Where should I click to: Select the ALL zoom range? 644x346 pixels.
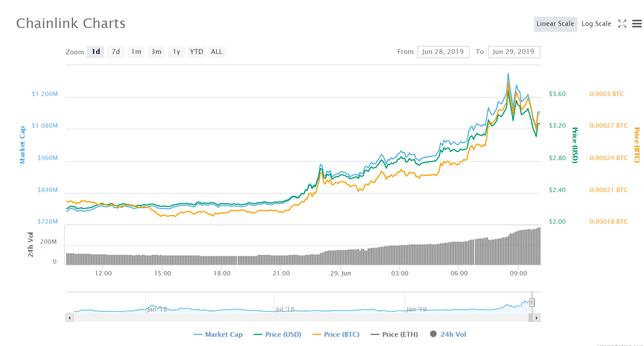(x=217, y=52)
